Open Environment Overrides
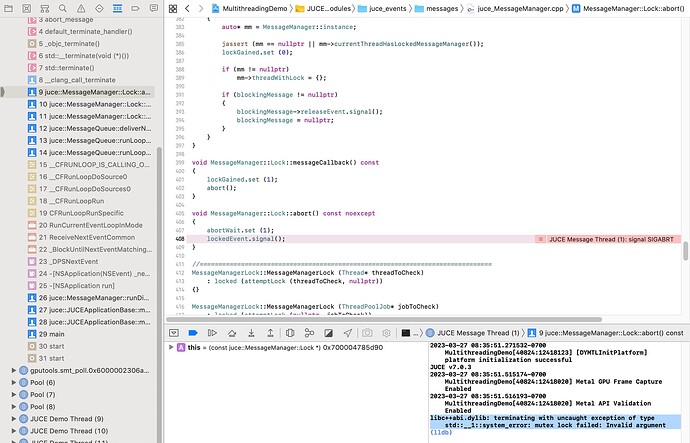This screenshot has width=690, height=443. pyautogui.click(x=328, y=333)
